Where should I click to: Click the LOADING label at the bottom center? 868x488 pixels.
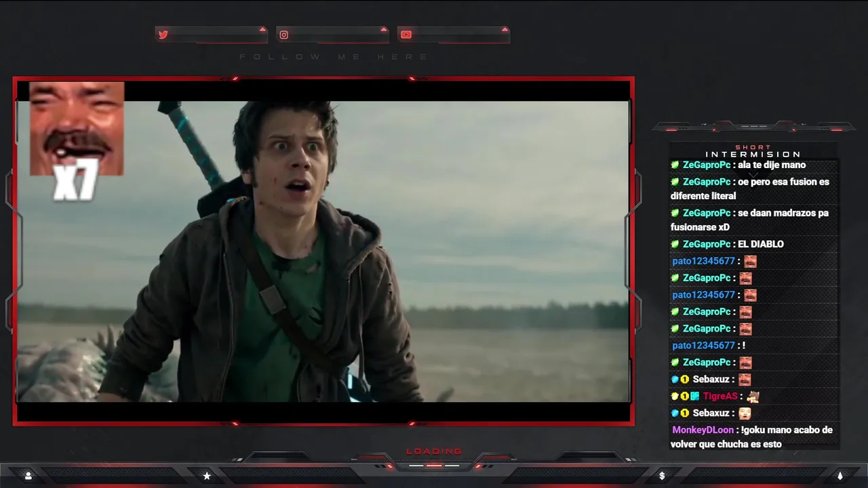click(434, 451)
